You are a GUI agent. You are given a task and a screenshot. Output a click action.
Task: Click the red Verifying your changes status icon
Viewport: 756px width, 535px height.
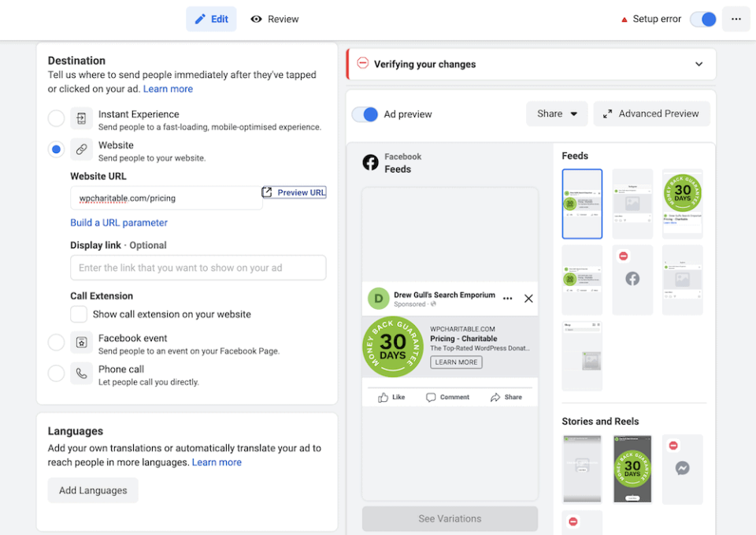362,63
